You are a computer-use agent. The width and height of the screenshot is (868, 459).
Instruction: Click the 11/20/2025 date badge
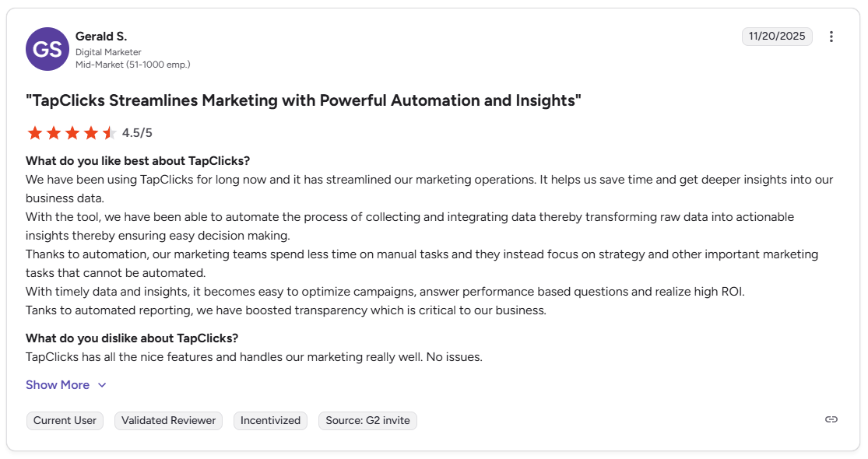click(x=778, y=36)
